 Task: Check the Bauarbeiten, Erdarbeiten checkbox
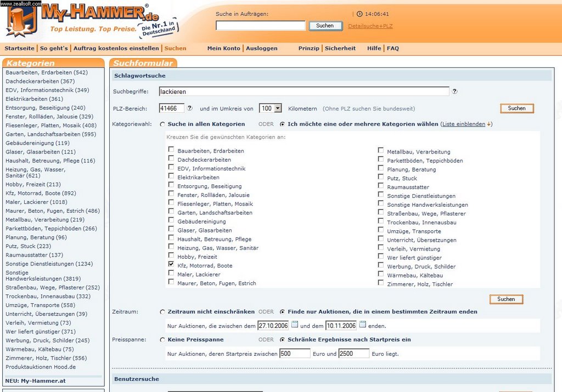pyautogui.click(x=171, y=149)
